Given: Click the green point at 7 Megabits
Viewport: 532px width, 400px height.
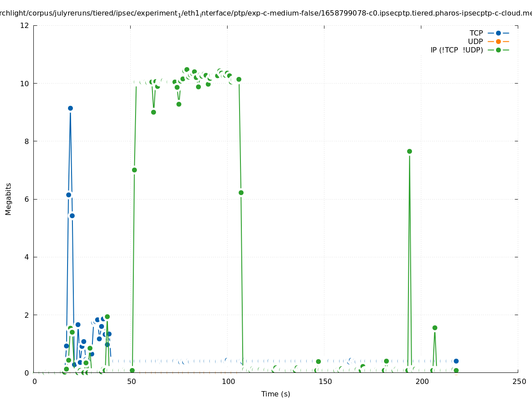Looking at the screenshot, I should pos(134,170).
